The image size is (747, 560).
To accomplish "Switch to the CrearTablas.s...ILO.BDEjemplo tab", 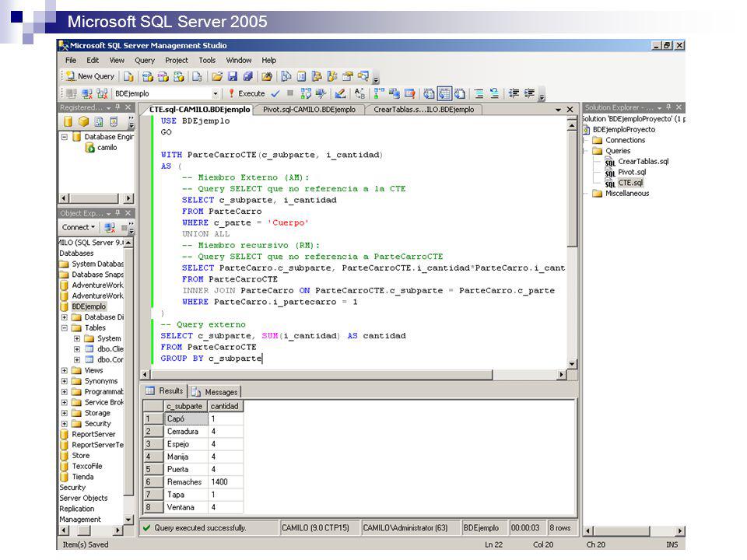I will (x=423, y=110).
